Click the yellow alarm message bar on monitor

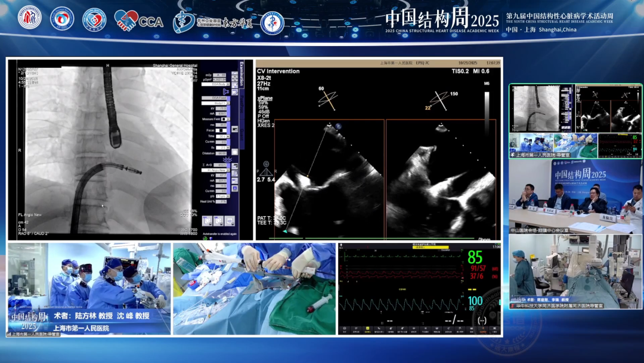pyautogui.click(x=431, y=247)
